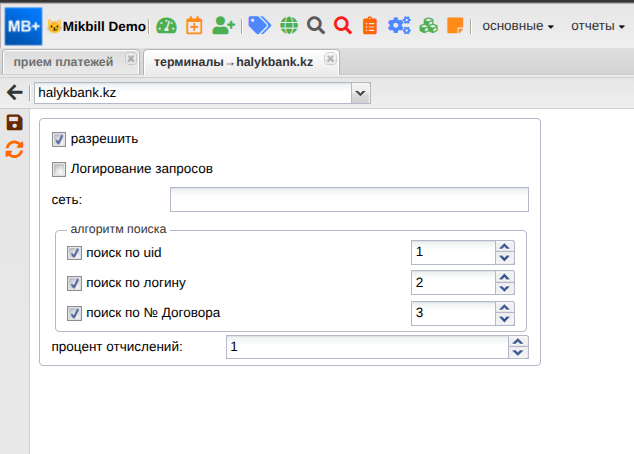Expand the основные menu
The image size is (634, 454).
pyautogui.click(x=518, y=26)
